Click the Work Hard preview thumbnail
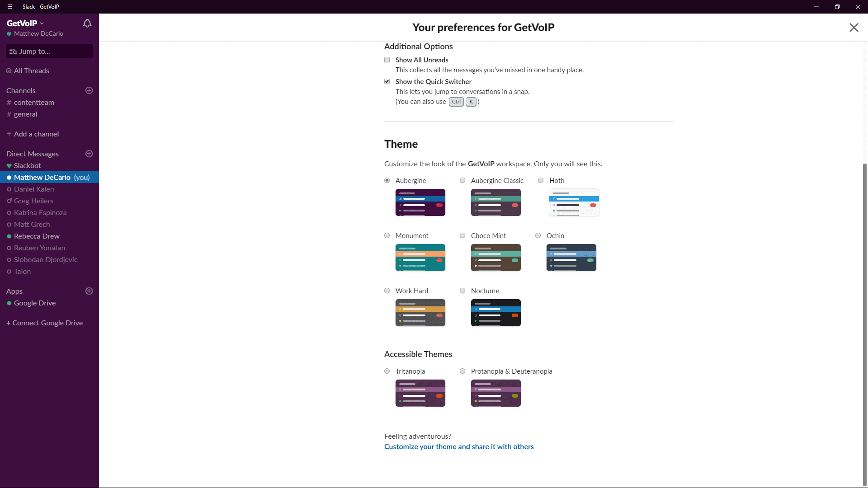The height and width of the screenshot is (488, 868). (x=420, y=313)
